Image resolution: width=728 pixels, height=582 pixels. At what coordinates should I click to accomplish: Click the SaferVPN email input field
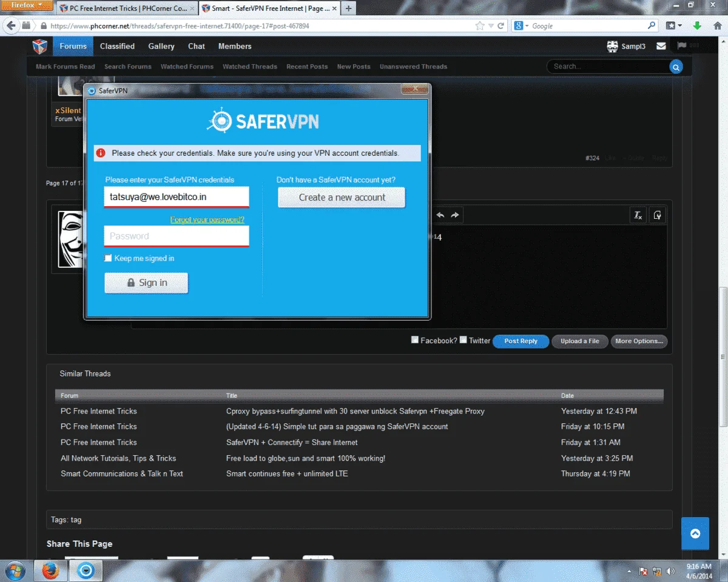[x=177, y=197]
